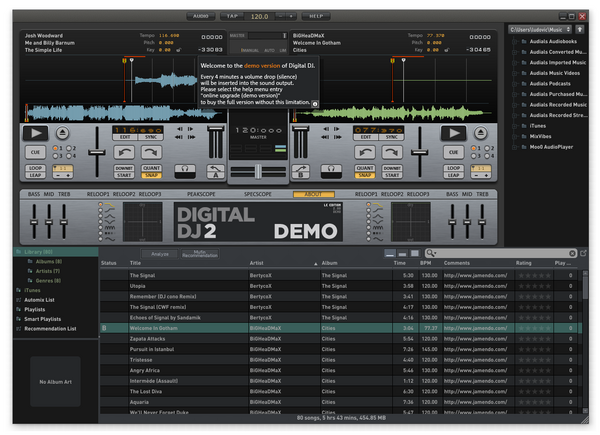Select the Zapata Attacks track row
The height and width of the screenshot is (435, 600).
[x=341, y=339]
